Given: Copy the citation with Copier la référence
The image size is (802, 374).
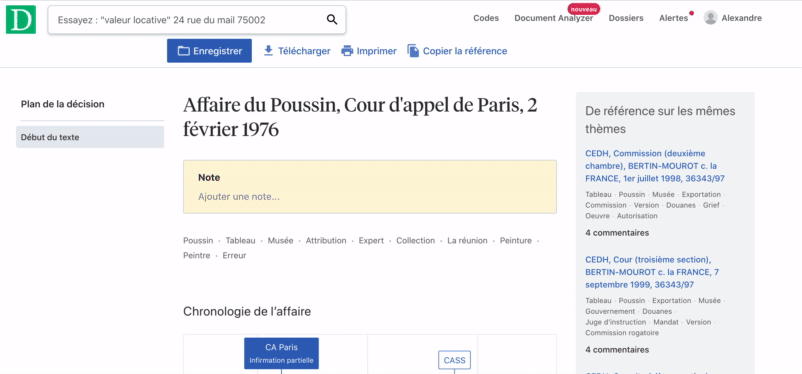Looking at the screenshot, I should click(x=457, y=51).
